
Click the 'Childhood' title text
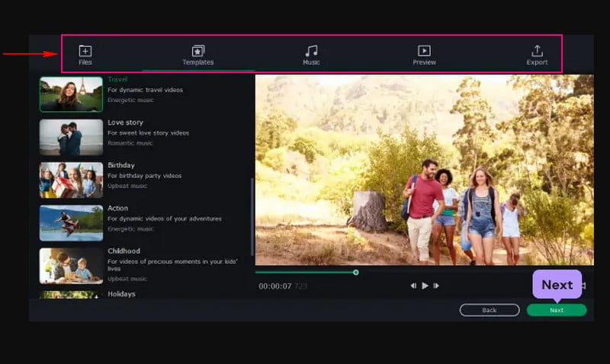click(124, 251)
